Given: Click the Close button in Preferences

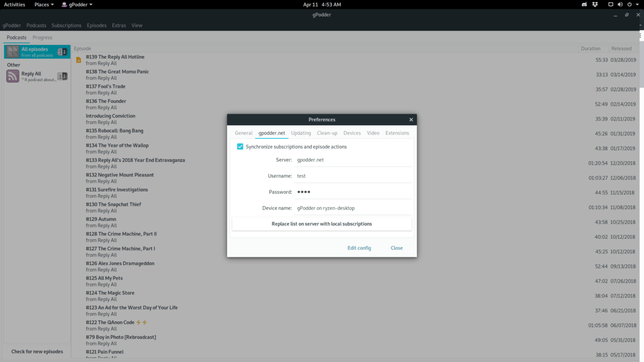Looking at the screenshot, I should (397, 248).
